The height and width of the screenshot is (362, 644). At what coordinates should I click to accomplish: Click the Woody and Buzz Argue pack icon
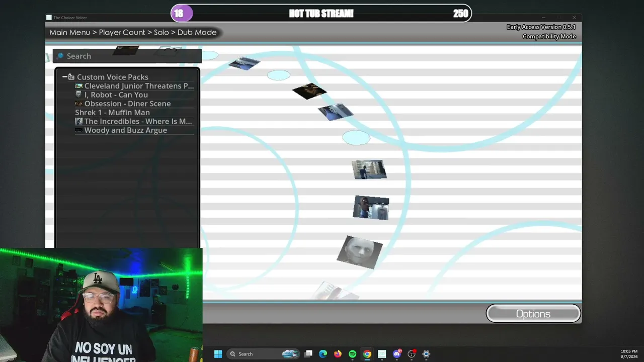(x=78, y=130)
